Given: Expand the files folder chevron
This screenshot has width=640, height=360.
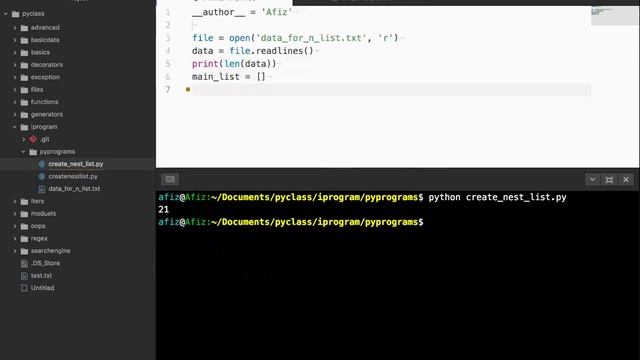Looking at the screenshot, I should [x=15, y=90].
